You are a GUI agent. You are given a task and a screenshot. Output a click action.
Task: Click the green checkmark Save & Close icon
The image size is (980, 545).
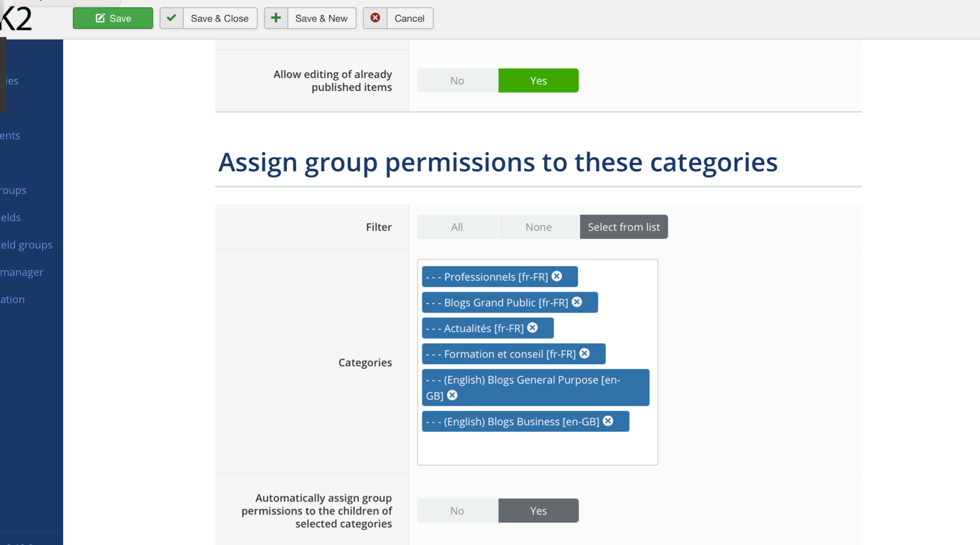(x=171, y=18)
